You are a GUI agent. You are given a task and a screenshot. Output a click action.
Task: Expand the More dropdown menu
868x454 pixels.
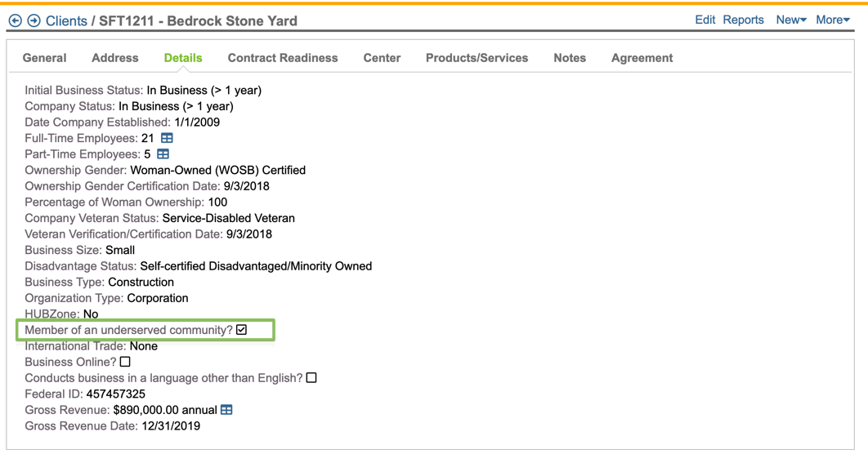pyautogui.click(x=832, y=20)
